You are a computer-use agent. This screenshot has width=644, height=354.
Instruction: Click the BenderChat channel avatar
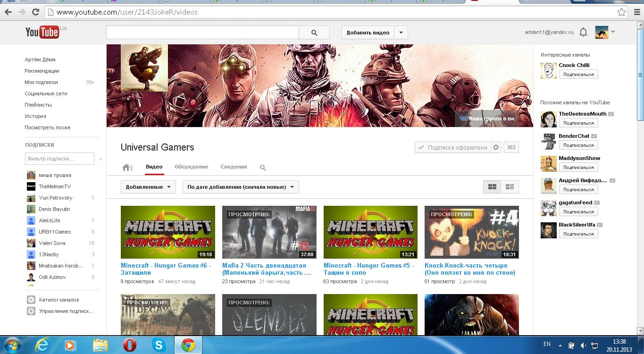[x=549, y=141]
